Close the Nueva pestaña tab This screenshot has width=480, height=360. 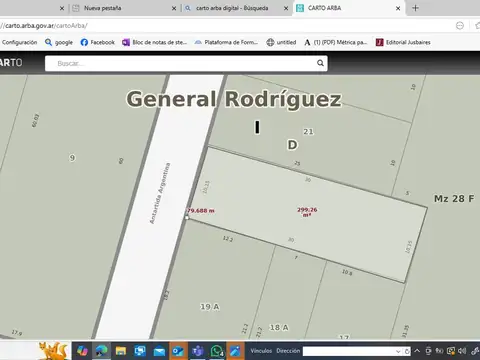pos(174,8)
